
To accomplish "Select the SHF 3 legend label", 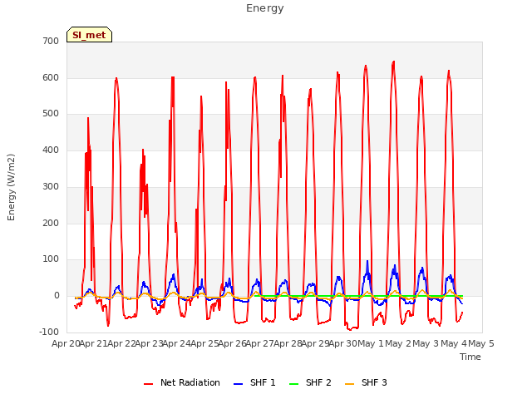I will (x=374, y=382).
